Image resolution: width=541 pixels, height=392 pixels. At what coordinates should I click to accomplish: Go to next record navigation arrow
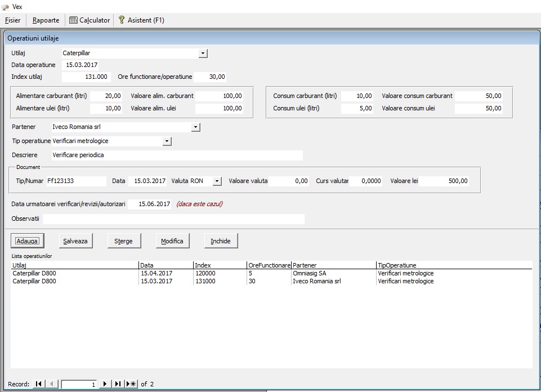[105, 384]
